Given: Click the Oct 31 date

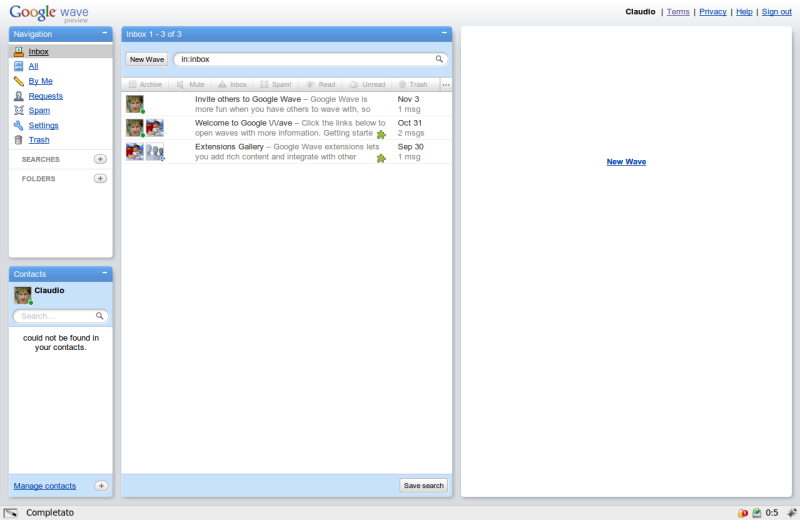Looking at the screenshot, I should coord(410,123).
